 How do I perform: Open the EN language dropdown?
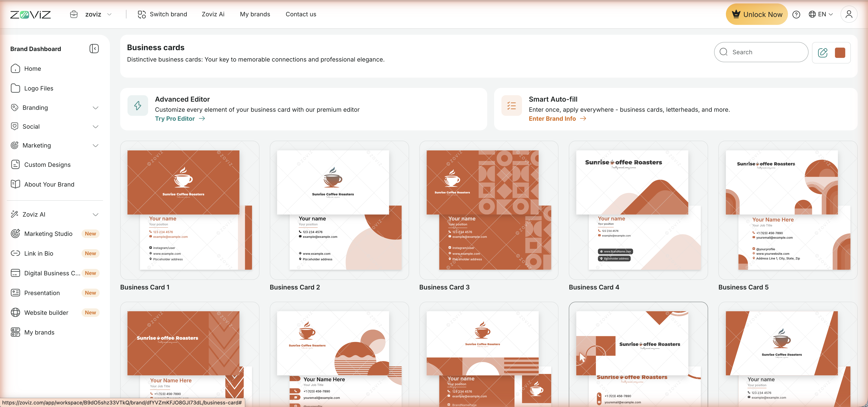[x=821, y=14]
